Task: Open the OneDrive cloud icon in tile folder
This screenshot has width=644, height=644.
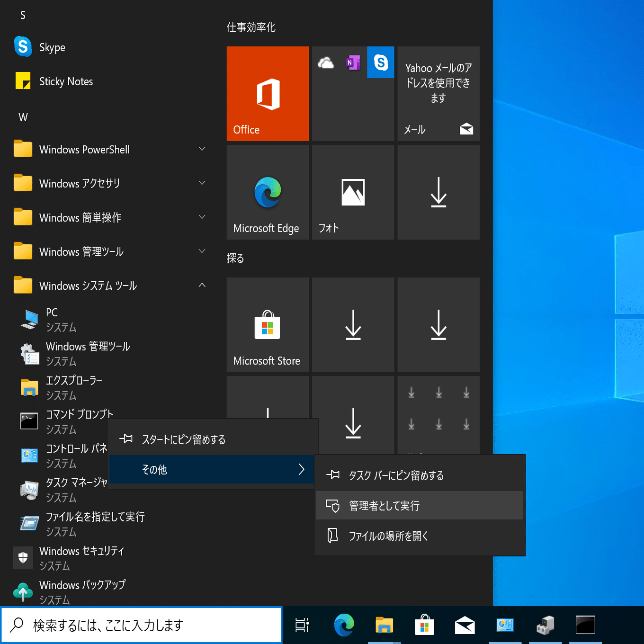Action: (326, 63)
